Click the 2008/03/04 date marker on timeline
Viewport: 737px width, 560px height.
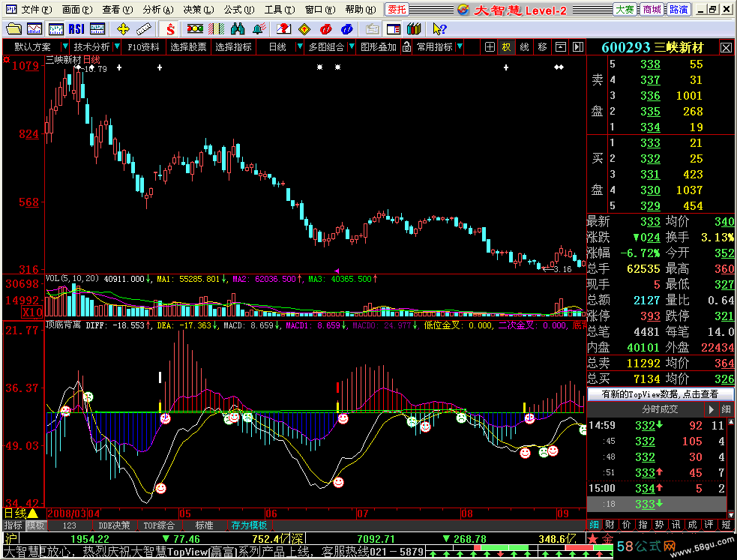pyautogui.click(x=73, y=514)
